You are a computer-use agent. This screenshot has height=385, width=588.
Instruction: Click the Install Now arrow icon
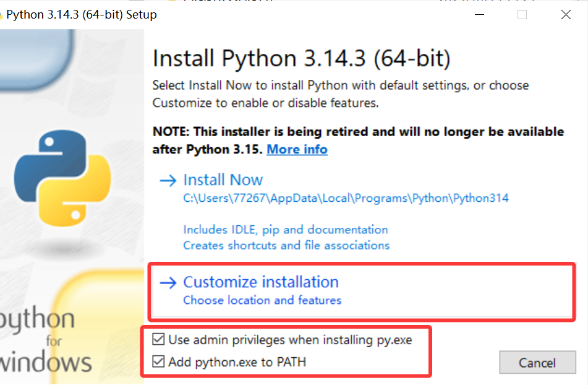(168, 181)
